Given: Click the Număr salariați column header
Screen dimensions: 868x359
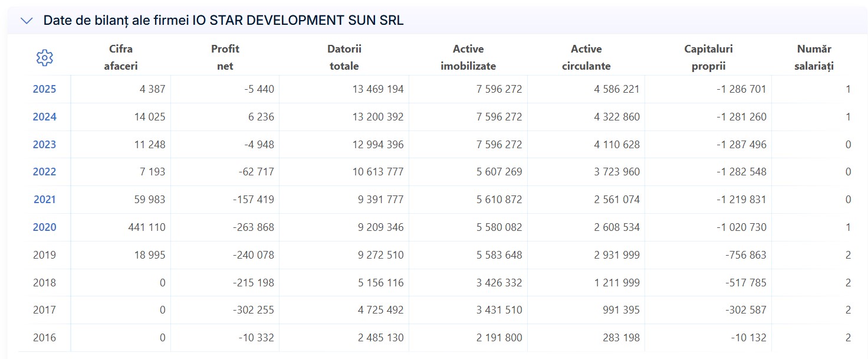Looking at the screenshot, I should pos(814,57).
